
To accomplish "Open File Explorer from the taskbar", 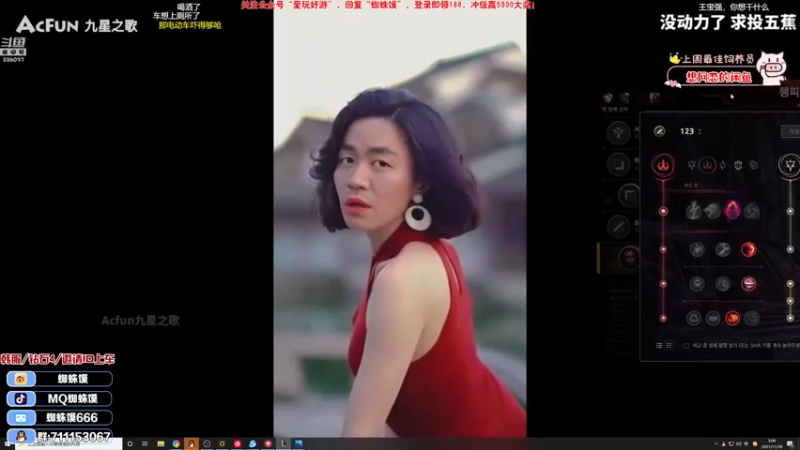I will (161, 444).
